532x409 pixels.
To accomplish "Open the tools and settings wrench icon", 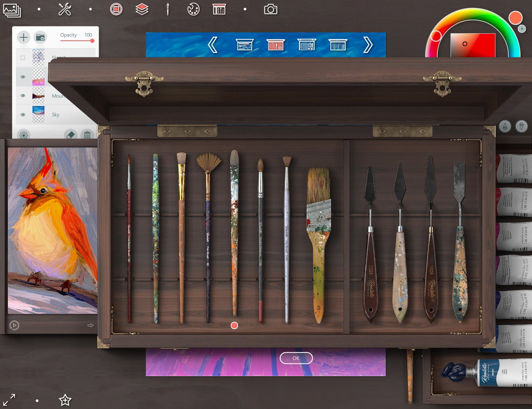I will point(65,9).
